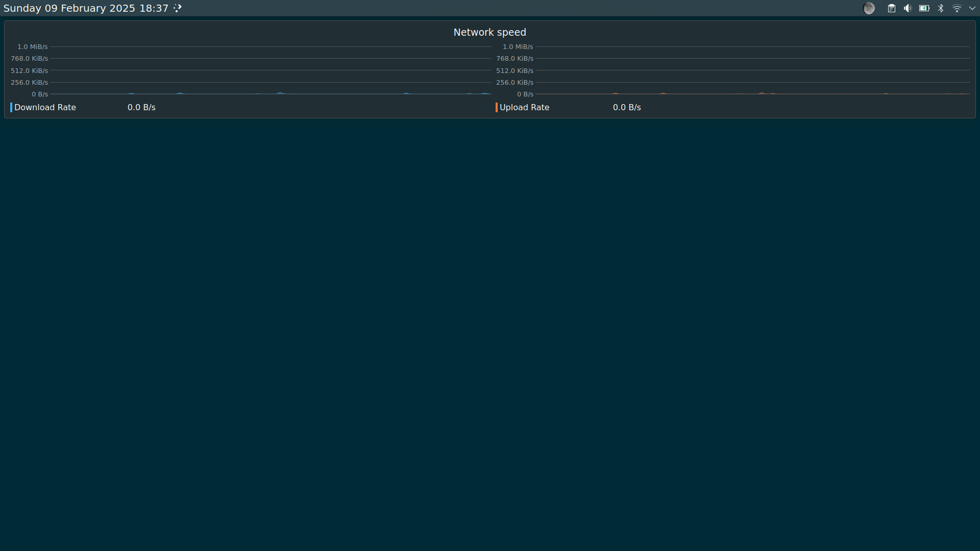
Task: Open the Bluetooth tray icon
Action: click(x=941, y=8)
